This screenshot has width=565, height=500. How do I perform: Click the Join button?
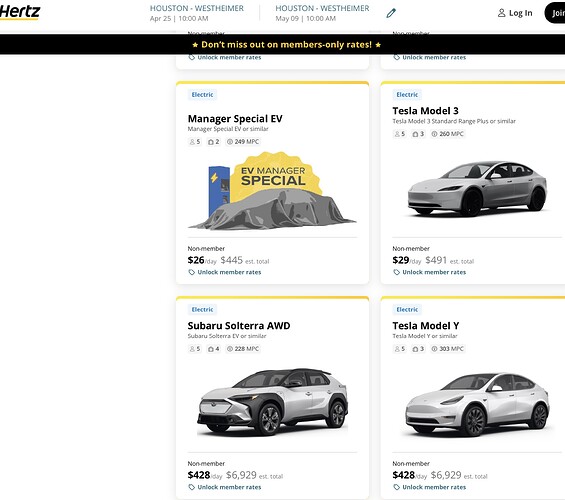(x=555, y=13)
